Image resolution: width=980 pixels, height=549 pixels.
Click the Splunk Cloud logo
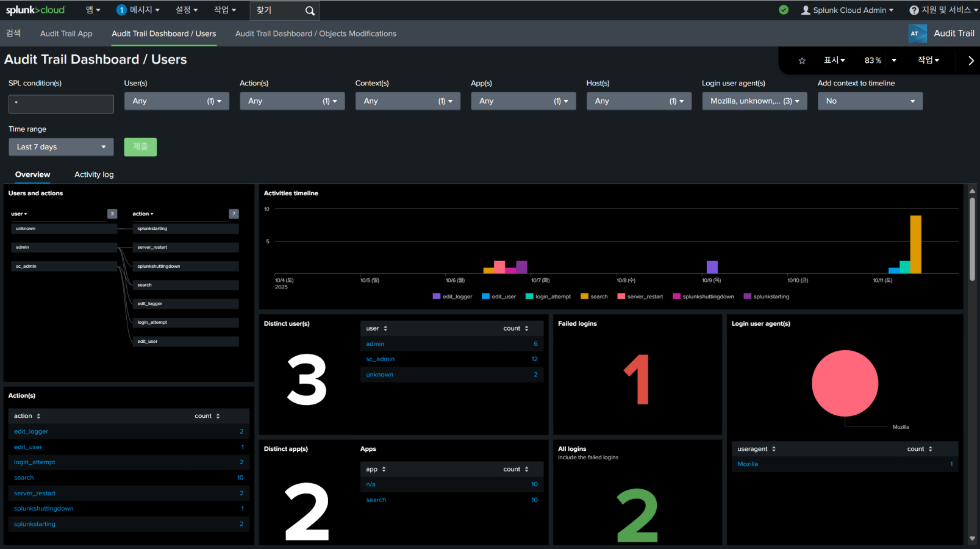(x=35, y=10)
